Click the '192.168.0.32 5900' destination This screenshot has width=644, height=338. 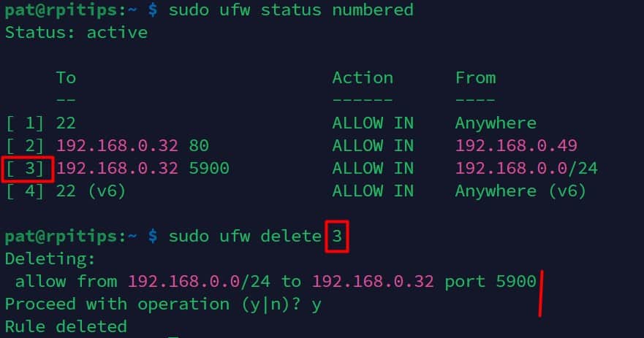pyautogui.click(x=143, y=168)
